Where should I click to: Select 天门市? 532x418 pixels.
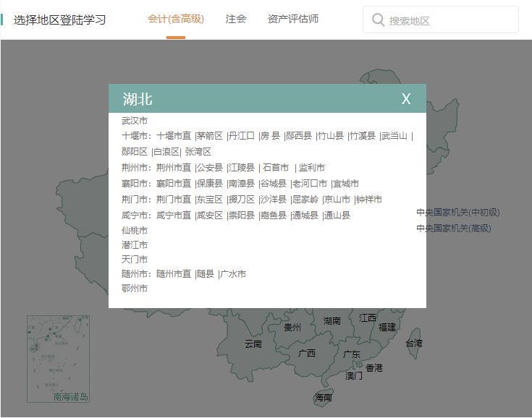pos(135,260)
